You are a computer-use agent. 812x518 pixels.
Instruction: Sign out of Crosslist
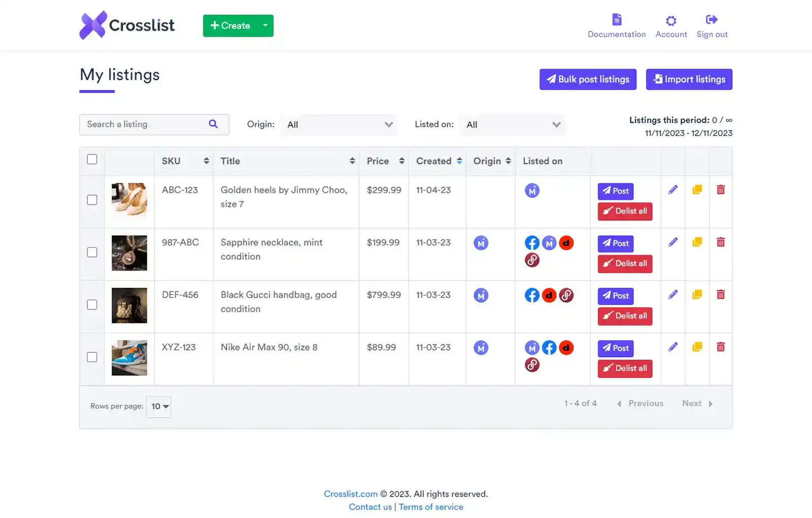[712, 25]
